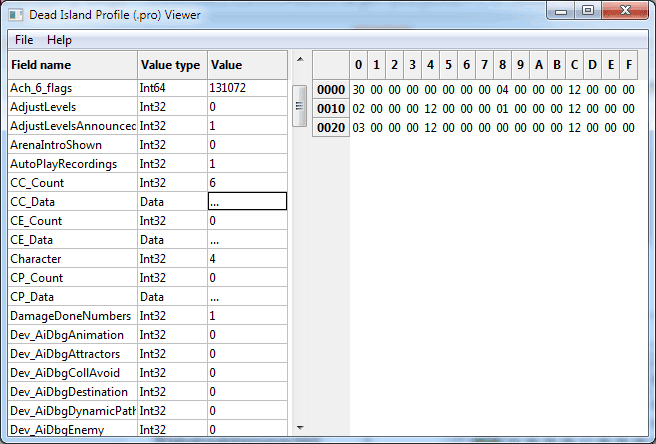
Task: Click hex column header A
Action: (538, 65)
